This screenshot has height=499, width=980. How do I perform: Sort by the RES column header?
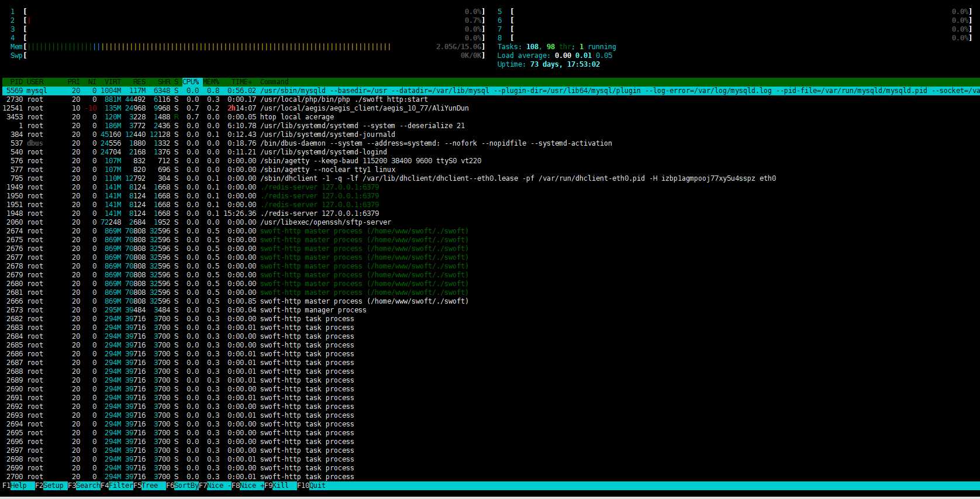pyautogui.click(x=139, y=82)
